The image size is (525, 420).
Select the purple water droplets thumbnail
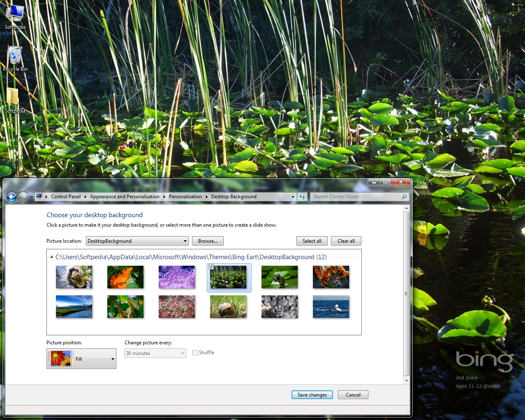[x=177, y=277]
